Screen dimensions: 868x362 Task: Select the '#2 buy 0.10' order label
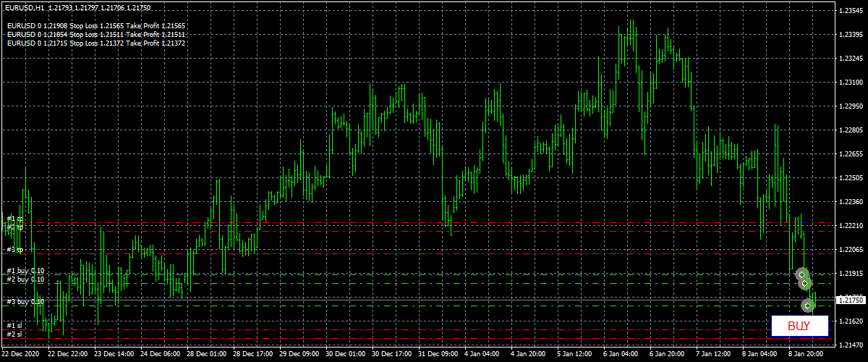(x=25, y=279)
